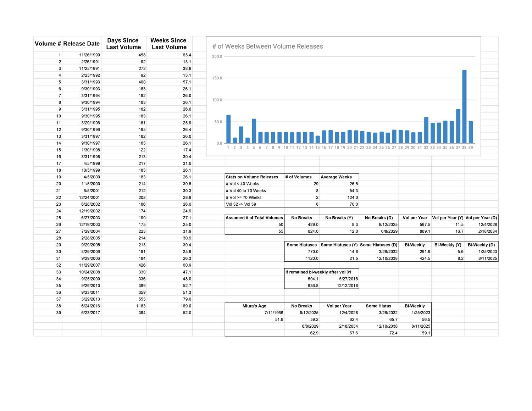
Task: Click age value 72.4
Action: (379, 333)
